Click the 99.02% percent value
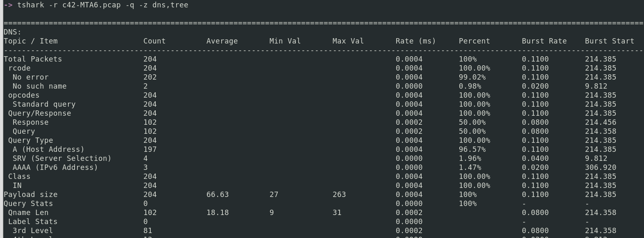 pyautogui.click(x=472, y=77)
